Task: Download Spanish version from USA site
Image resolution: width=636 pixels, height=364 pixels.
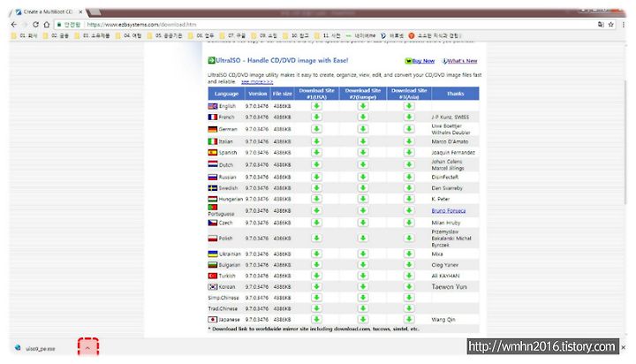Action: (x=317, y=152)
